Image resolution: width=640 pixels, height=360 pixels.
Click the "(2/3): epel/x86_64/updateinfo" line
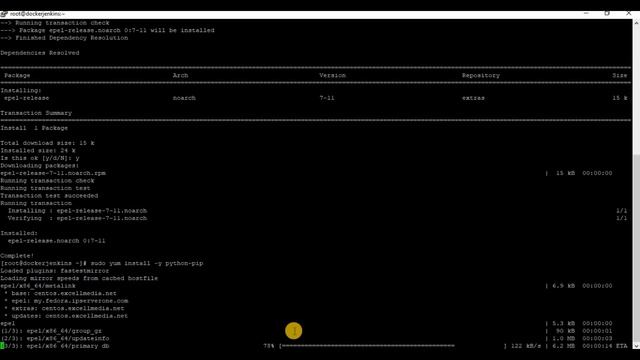(55, 338)
